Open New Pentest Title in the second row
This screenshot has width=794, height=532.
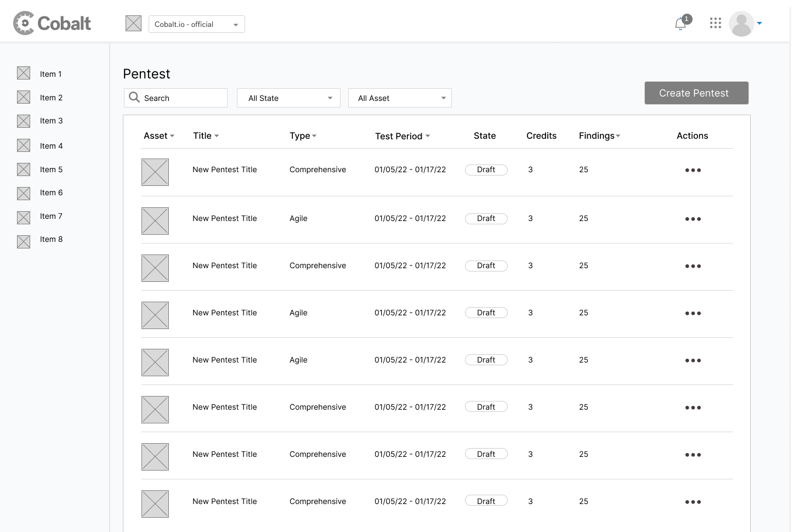point(225,218)
